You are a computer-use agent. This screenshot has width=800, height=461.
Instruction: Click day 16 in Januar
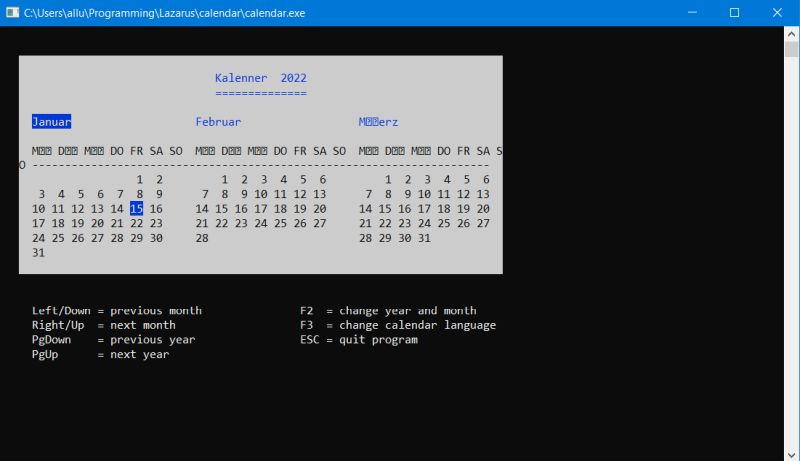click(x=156, y=209)
